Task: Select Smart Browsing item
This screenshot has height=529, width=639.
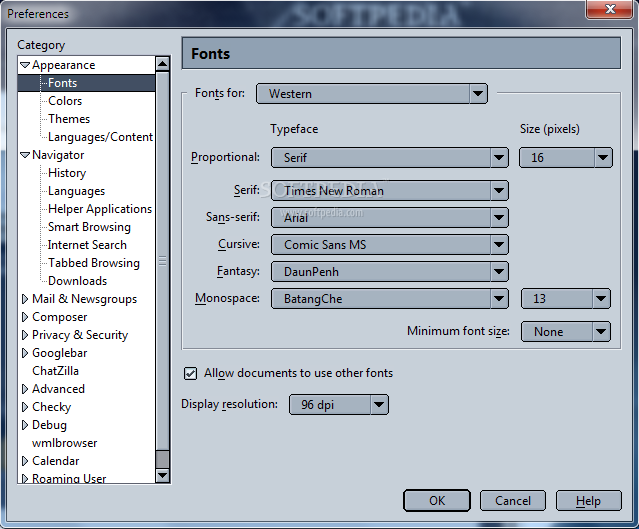Action: pyautogui.click(x=89, y=227)
